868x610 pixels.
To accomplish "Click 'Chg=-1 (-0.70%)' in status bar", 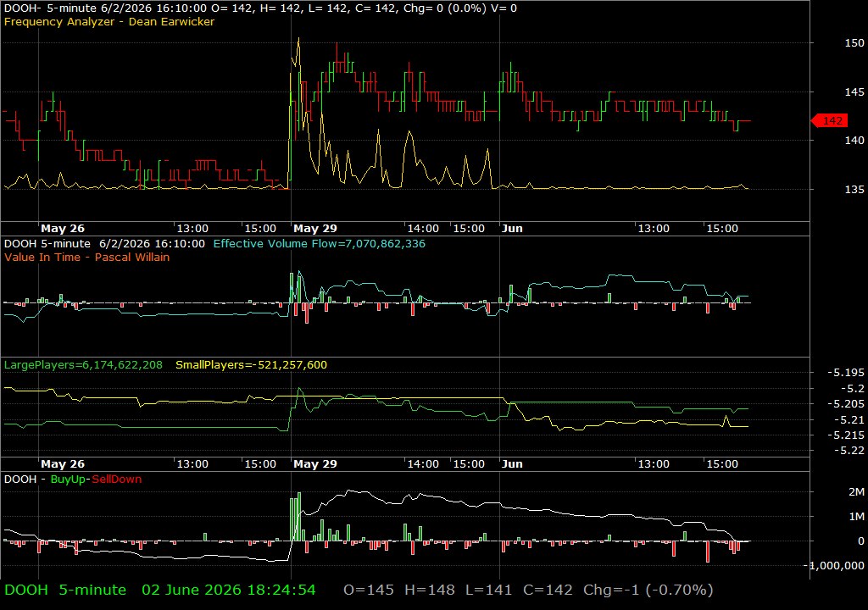I will tap(648, 590).
